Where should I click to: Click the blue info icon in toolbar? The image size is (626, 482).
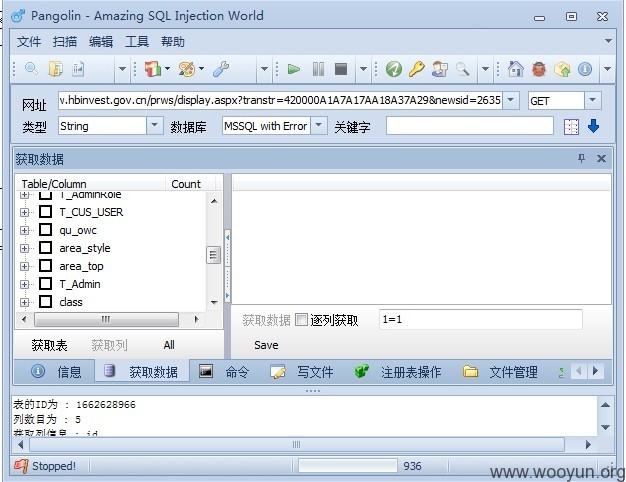pyautogui.click(x=585, y=69)
